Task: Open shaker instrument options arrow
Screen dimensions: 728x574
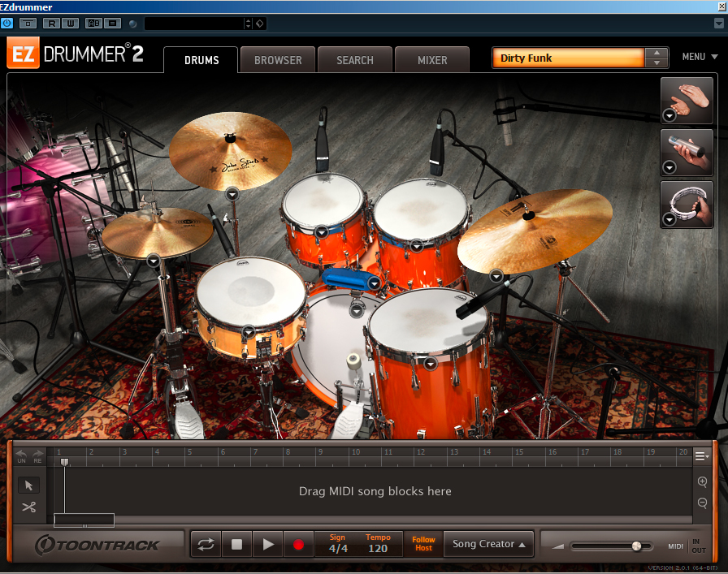Action: 669,167
